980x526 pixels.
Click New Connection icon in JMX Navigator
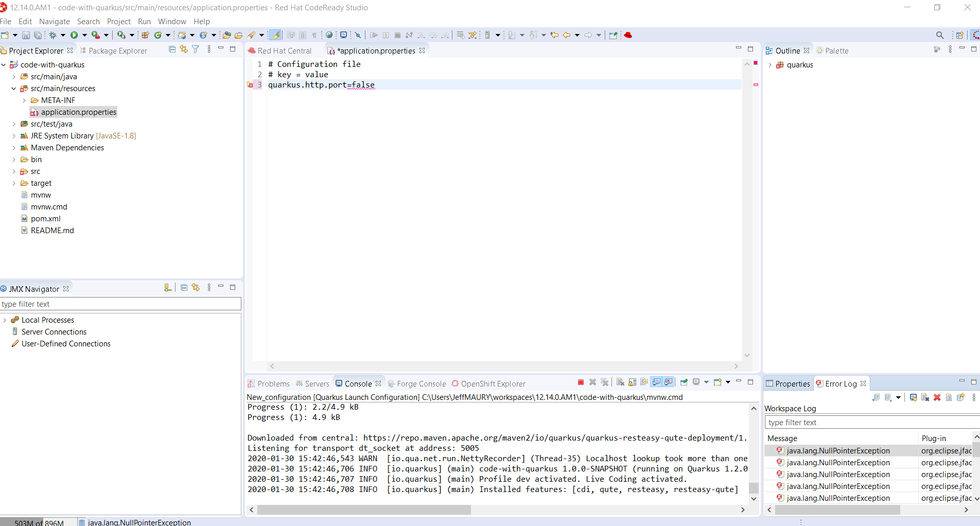168,287
